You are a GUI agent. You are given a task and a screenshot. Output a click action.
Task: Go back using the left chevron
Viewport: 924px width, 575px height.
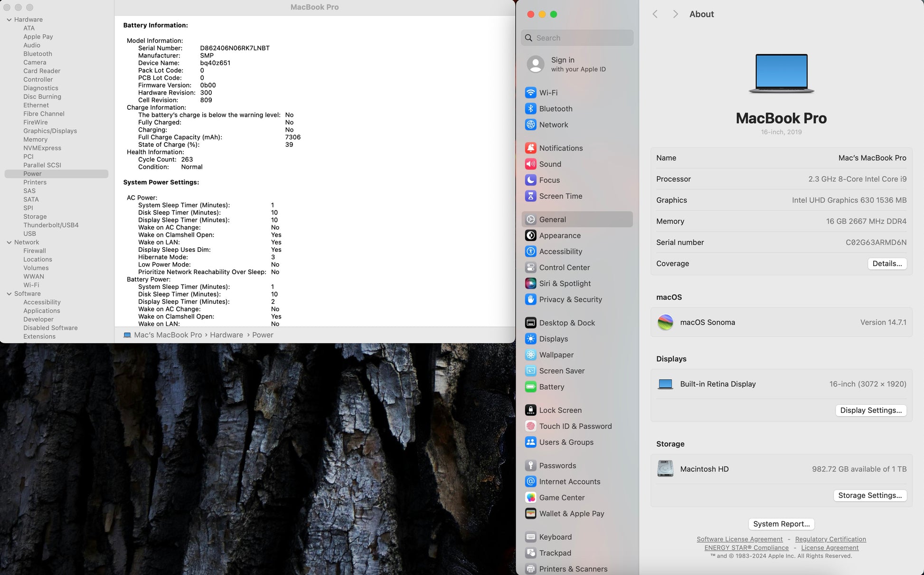pos(655,14)
